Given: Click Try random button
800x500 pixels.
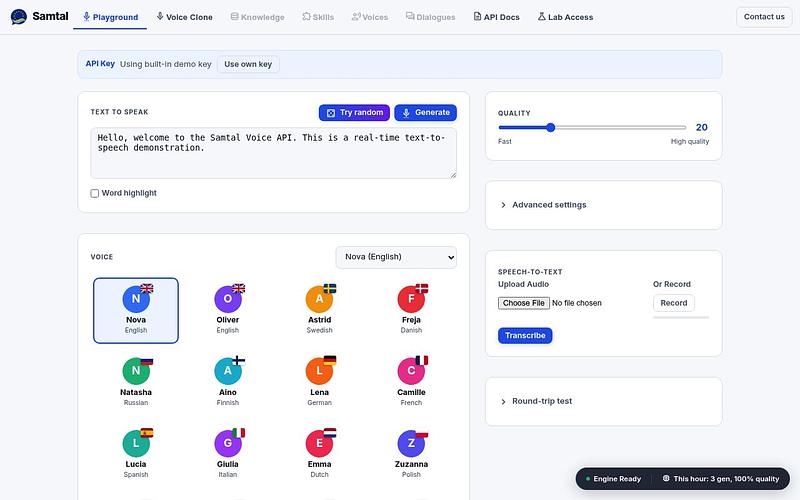Looking at the screenshot, I should [x=354, y=113].
